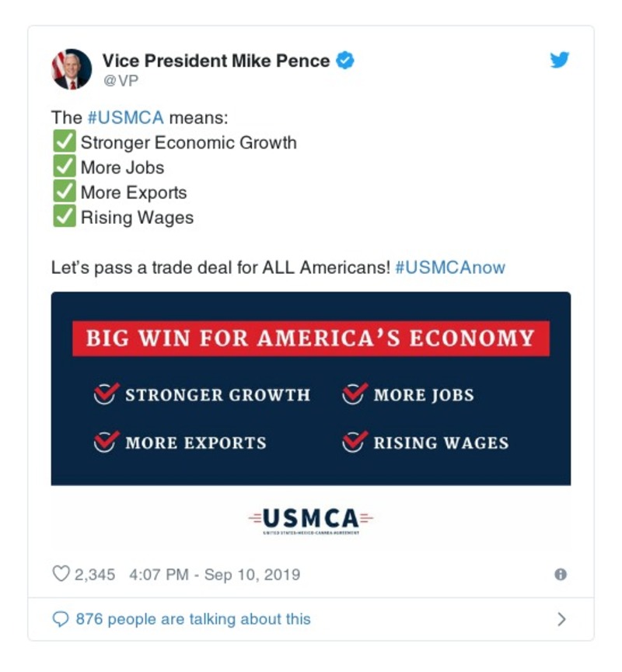Click the speech bubble reply icon
The height and width of the screenshot is (672, 622).
pyautogui.click(x=61, y=619)
